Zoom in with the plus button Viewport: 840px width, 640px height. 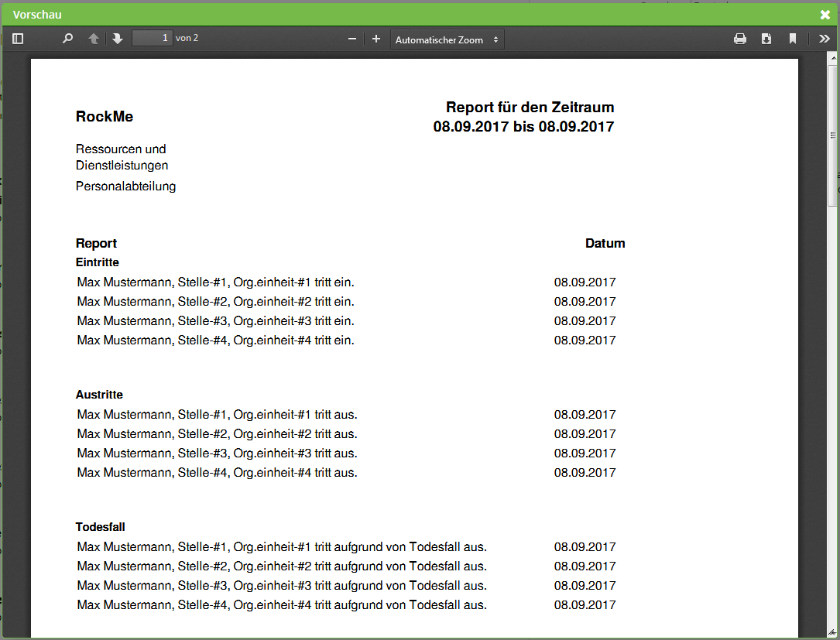point(376,39)
